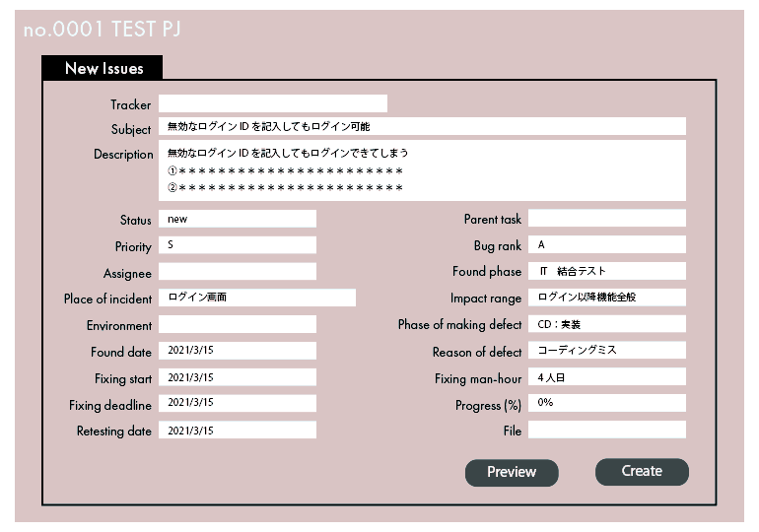Click the Progress (%) field showing 0%
Image resolution: width=759 pixels, height=532 pixels.
click(606, 403)
